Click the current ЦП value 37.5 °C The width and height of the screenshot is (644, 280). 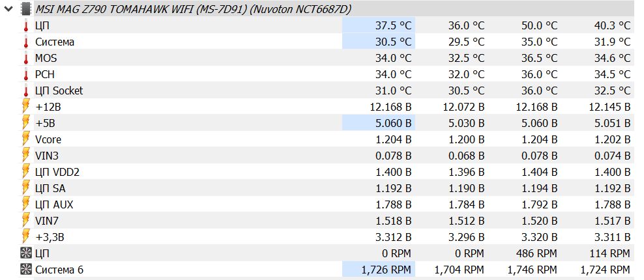pos(393,26)
